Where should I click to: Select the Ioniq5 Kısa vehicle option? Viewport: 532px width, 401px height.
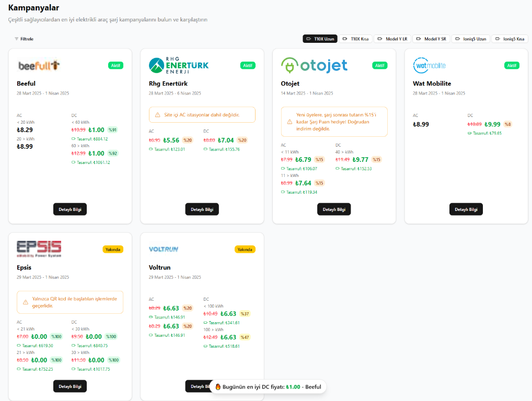pos(510,39)
